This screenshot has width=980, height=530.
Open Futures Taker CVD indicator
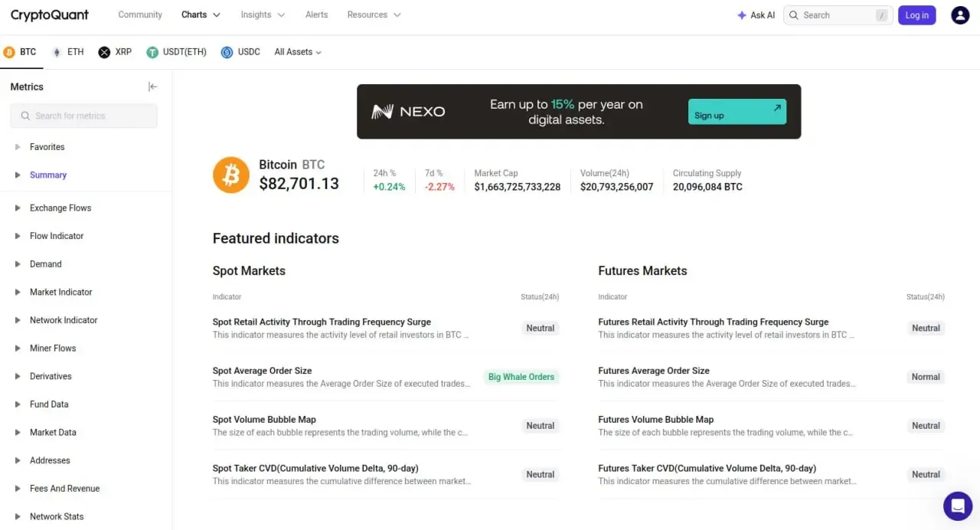(707, 469)
